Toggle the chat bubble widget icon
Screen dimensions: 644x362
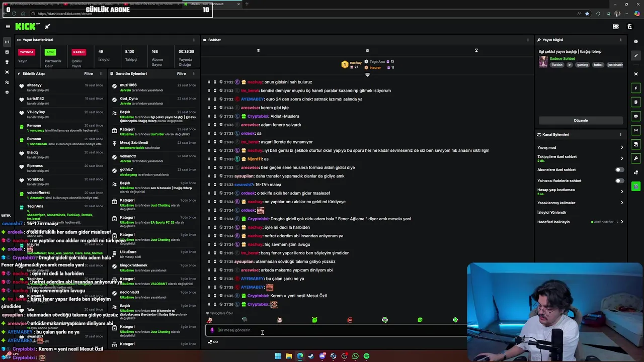(x=636, y=116)
